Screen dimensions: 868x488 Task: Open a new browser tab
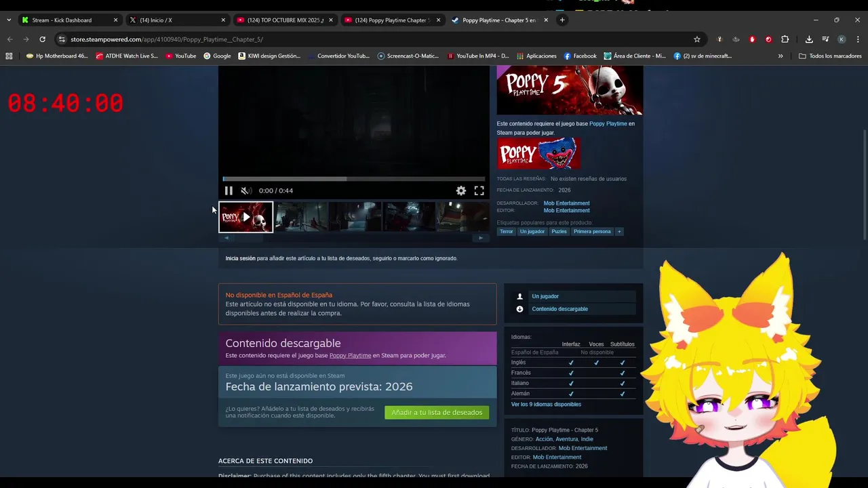(562, 20)
